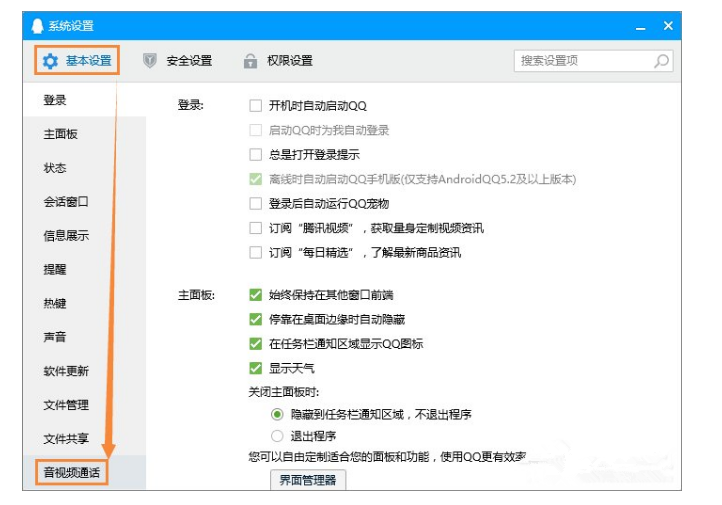This screenshot has height=505, width=722.
Task: Select 热键 in left sidebar
Action: pyautogui.click(x=55, y=303)
